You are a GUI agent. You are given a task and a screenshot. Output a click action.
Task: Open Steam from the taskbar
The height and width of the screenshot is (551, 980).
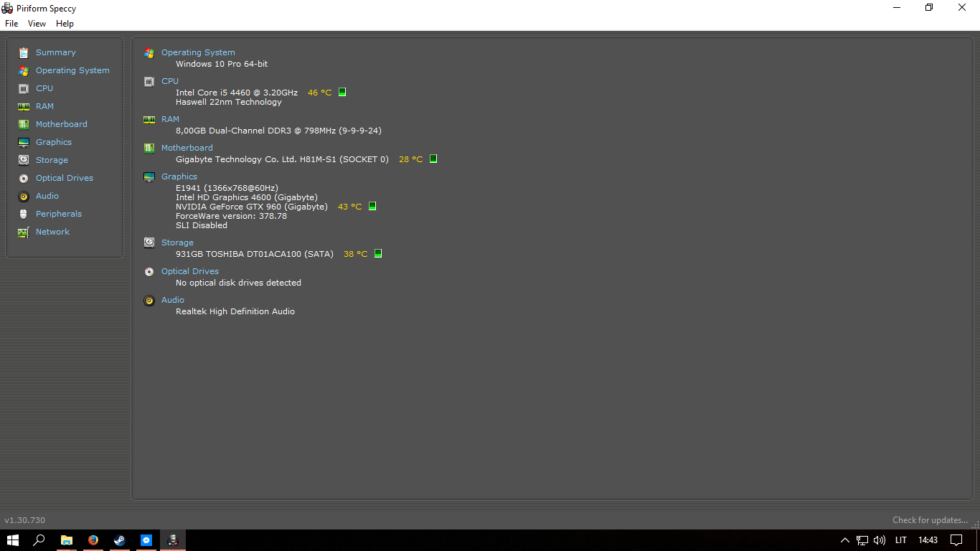[x=119, y=540]
